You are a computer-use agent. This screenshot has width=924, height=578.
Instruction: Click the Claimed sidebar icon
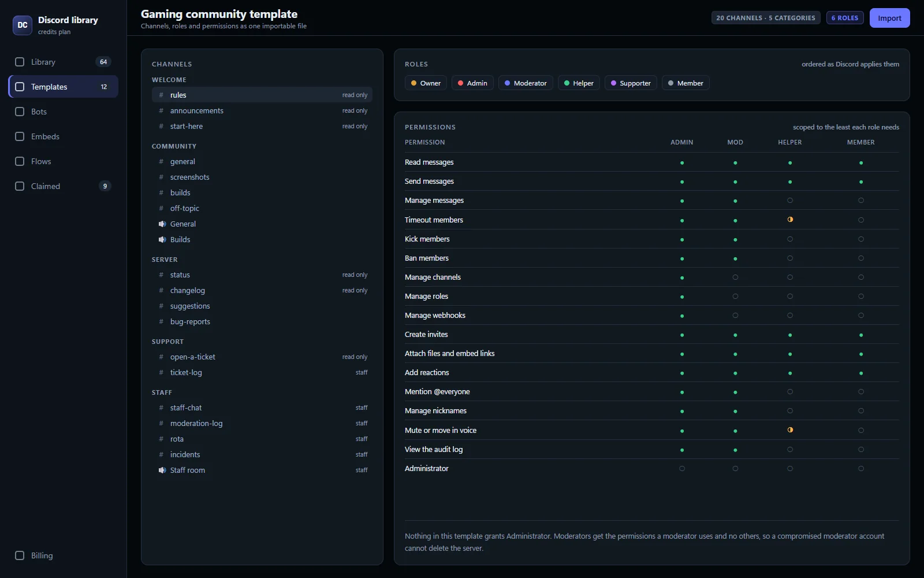point(20,186)
